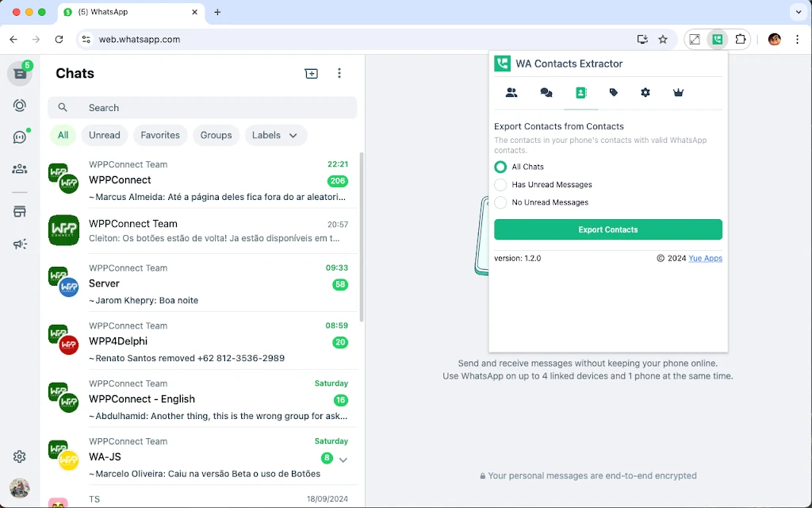
Task: Open the Yue Apps link
Action: [x=705, y=258]
